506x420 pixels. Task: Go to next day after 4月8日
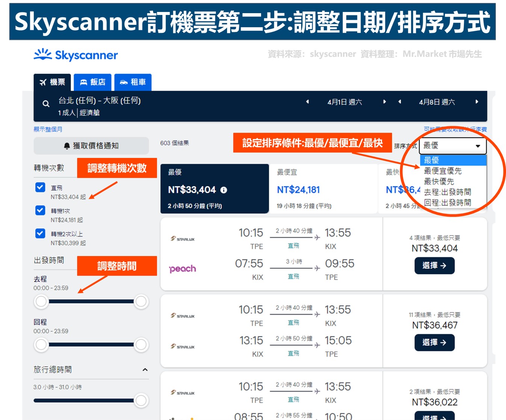pyautogui.click(x=477, y=102)
